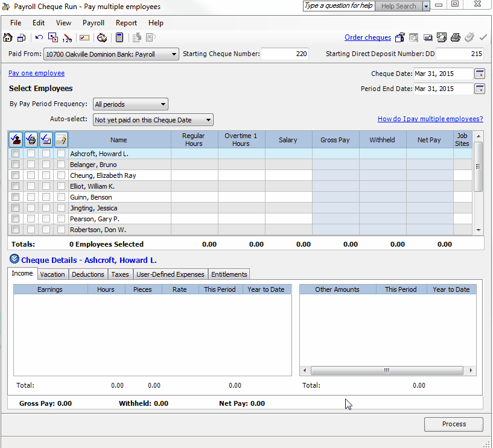Click the Process button
The width and height of the screenshot is (493, 448).
tap(454, 424)
